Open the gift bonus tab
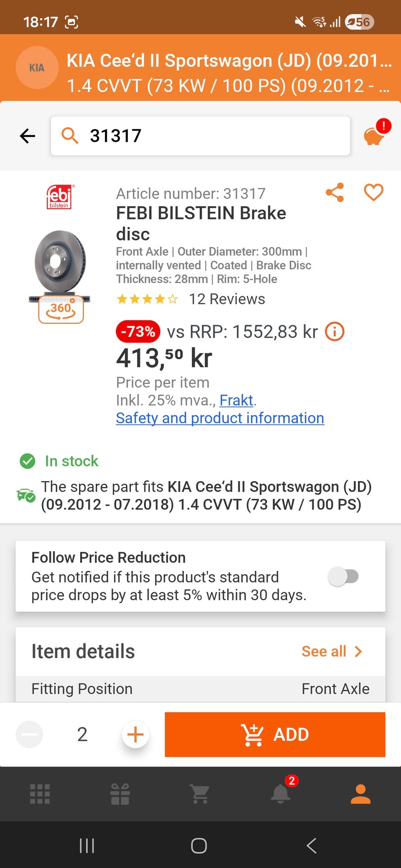The height and width of the screenshot is (868, 401). click(120, 794)
